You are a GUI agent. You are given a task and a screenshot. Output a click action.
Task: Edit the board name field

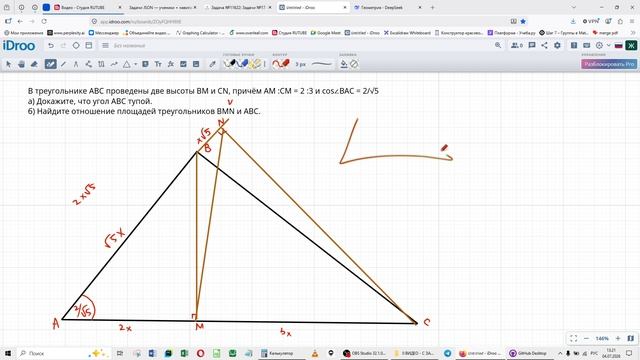point(129,46)
